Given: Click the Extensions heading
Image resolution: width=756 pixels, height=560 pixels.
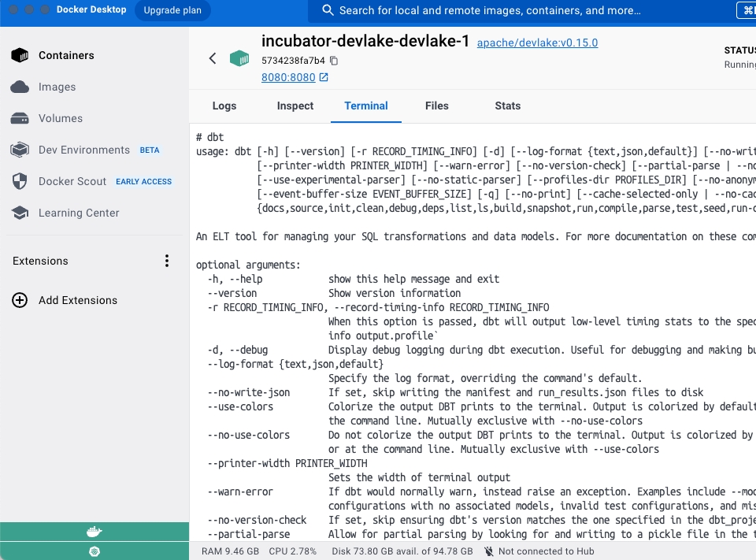Looking at the screenshot, I should coord(40,261).
